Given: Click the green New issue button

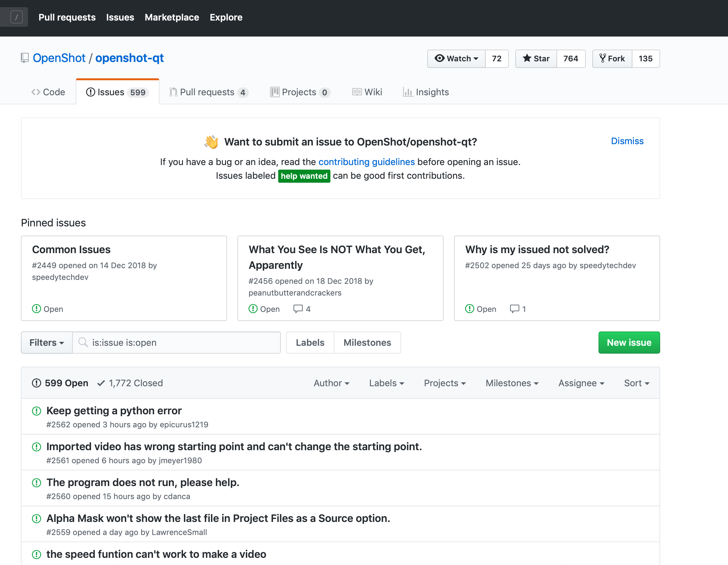Looking at the screenshot, I should point(629,342).
